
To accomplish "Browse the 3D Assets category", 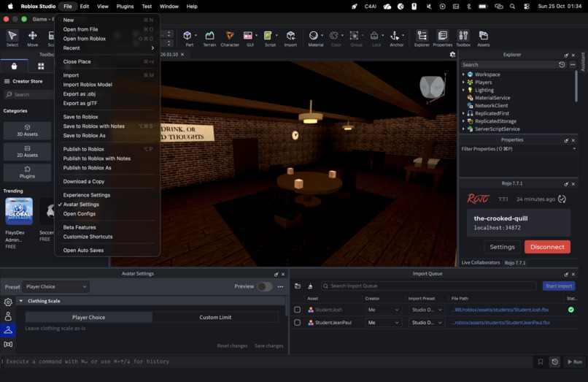I will [x=28, y=130].
